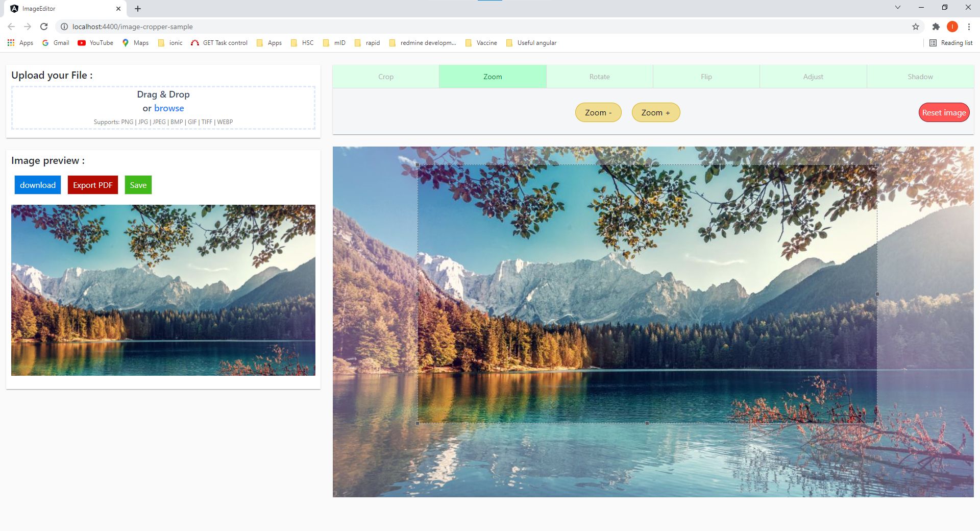Click the bottom-left crop handle
Viewport: 980px width, 531px height.
[418, 423]
